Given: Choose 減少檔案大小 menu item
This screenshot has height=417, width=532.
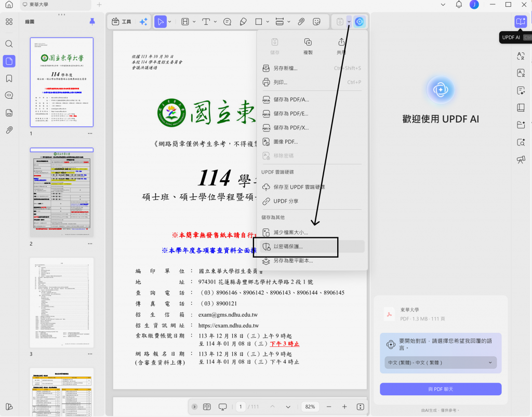Looking at the screenshot, I should (x=312, y=233).
